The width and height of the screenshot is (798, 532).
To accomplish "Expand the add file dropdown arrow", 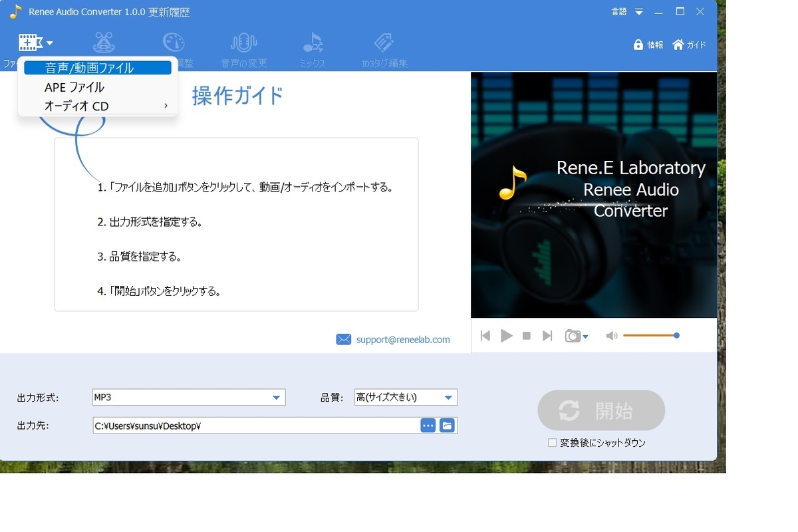I will click(50, 44).
